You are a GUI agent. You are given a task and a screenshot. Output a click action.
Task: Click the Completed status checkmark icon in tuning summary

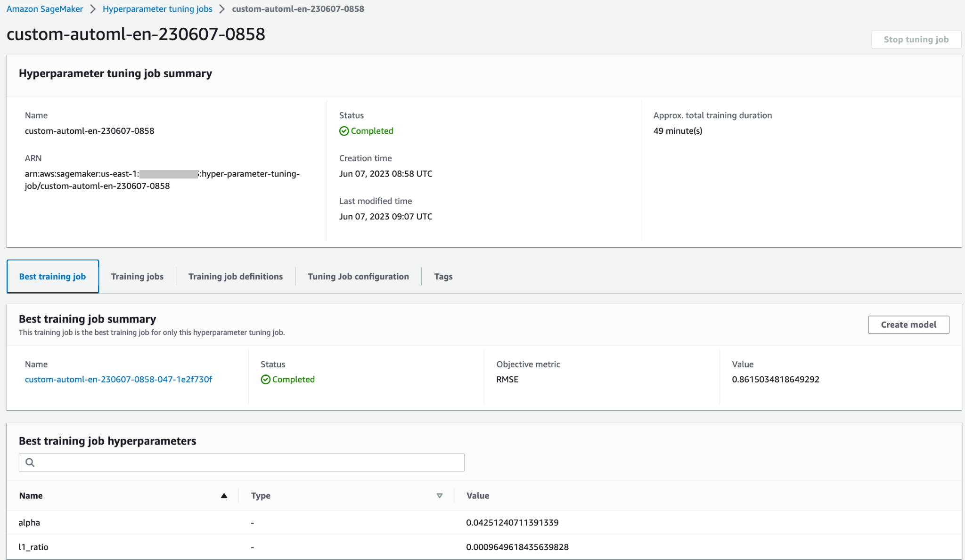[344, 131]
